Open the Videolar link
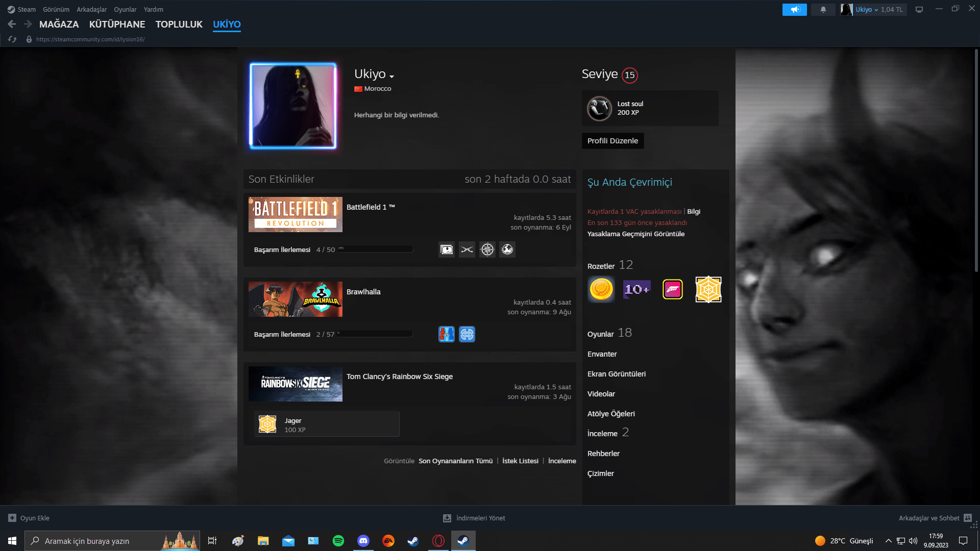This screenshot has width=980, height=551. (601, 394)
